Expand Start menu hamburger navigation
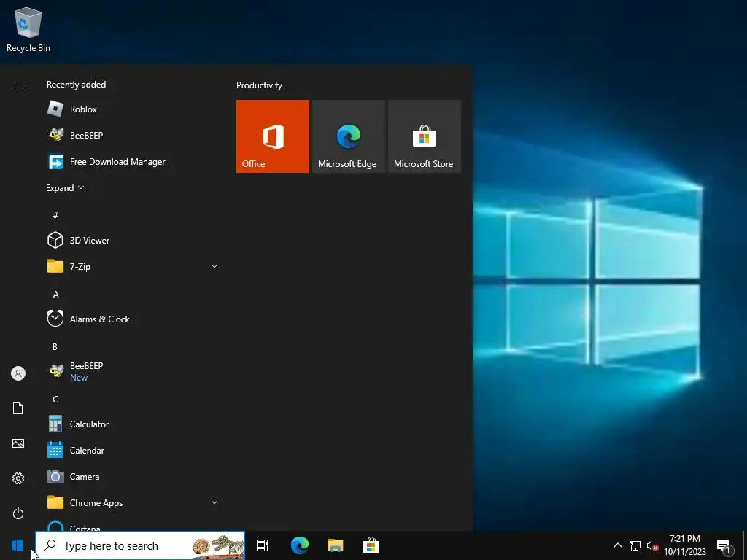Viewport: 747px width, 560px height. pos(18,85)
